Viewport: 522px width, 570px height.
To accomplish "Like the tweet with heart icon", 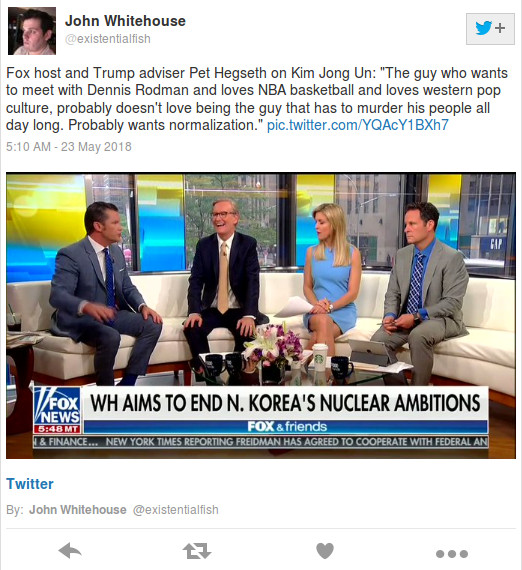I will pos(325,551).
